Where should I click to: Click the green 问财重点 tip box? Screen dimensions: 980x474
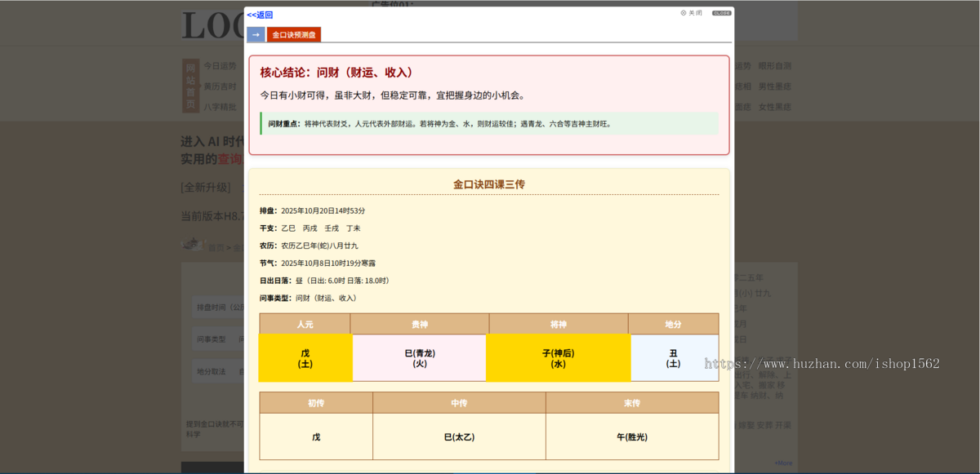(489, 124)
